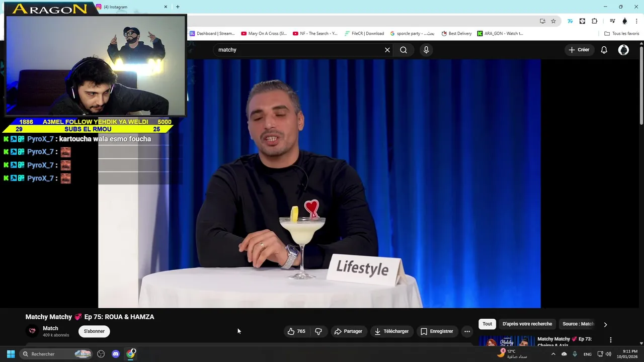This screenshot has height=362, width=644.
Task: Switch ENG input language
Action: 587,354
